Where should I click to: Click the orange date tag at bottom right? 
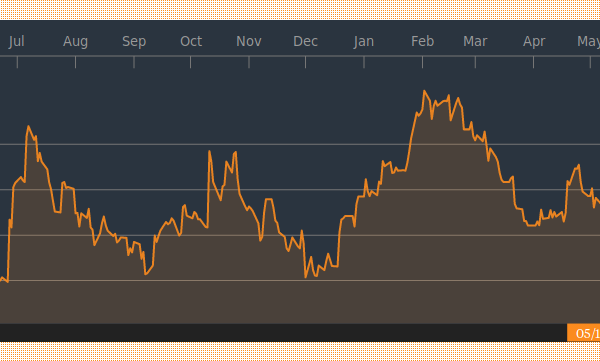coord(584,333)
